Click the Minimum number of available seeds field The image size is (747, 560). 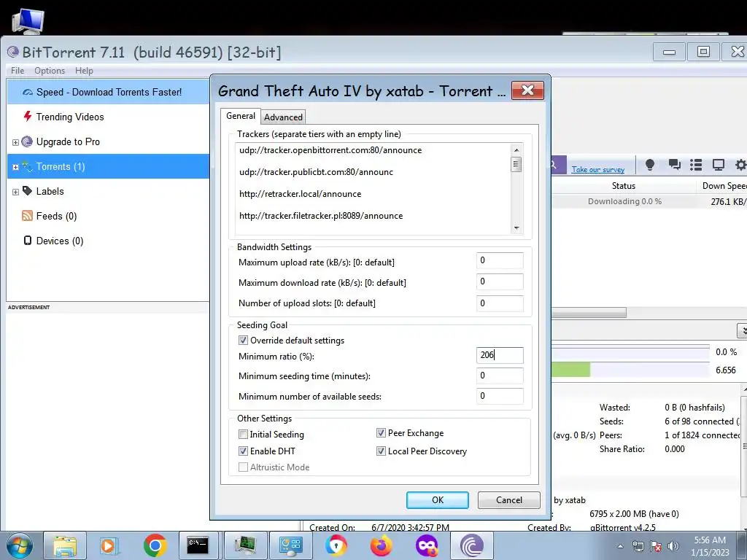500,396
